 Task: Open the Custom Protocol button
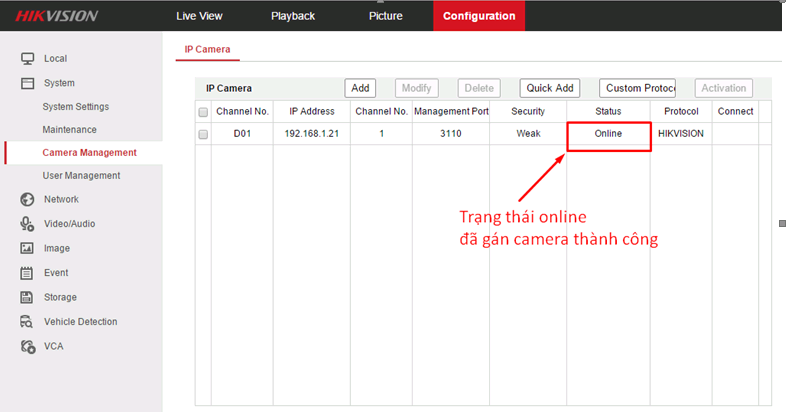click(637, 88)
